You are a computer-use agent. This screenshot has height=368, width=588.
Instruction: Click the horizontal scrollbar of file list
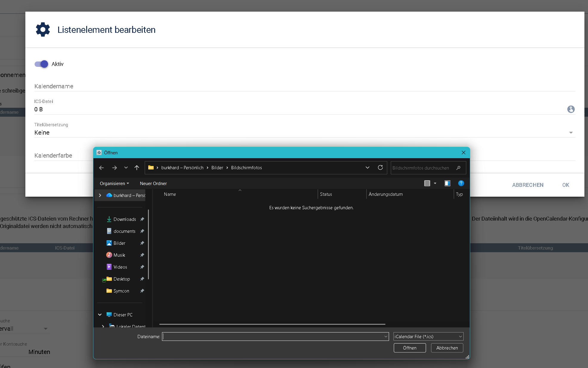click(x=272, y=324)
